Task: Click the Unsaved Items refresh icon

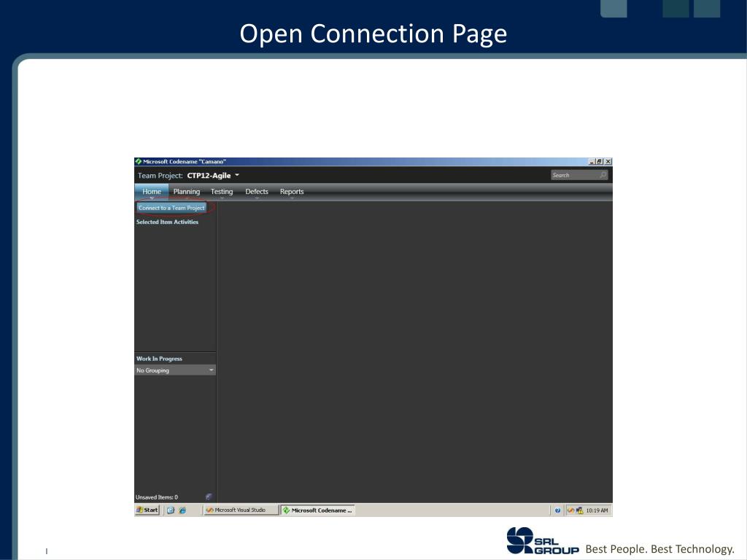Action: point(209,497)
